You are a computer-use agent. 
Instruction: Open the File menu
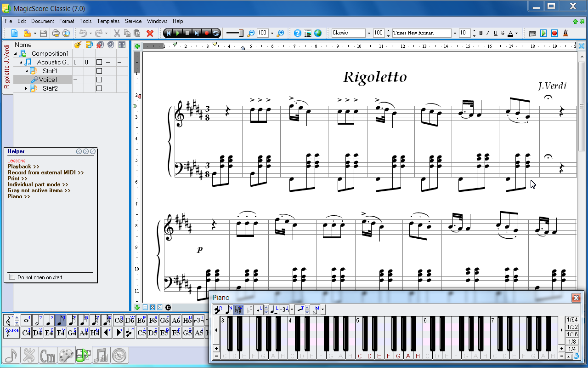[8, 21]
